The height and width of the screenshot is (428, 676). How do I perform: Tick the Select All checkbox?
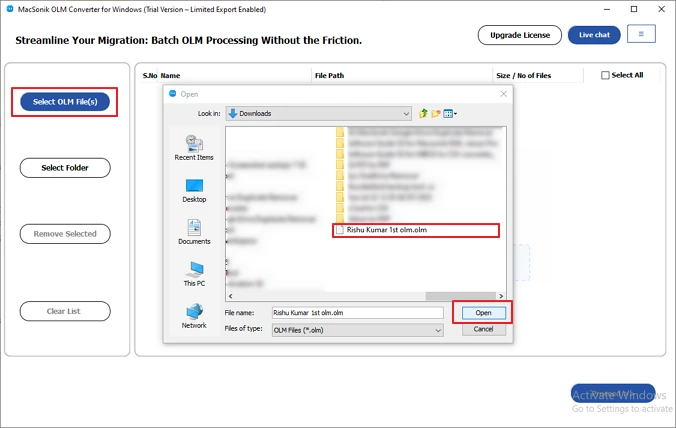605,75
